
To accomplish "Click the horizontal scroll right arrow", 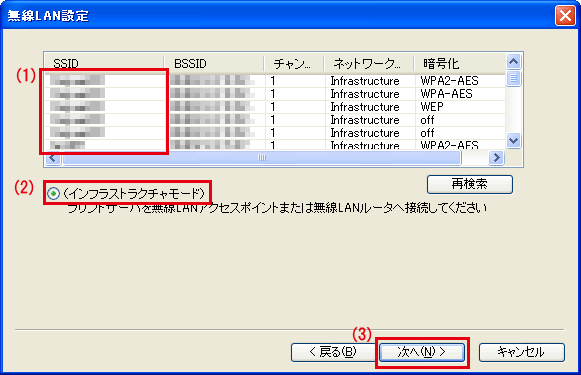I will tap(496, 158).
